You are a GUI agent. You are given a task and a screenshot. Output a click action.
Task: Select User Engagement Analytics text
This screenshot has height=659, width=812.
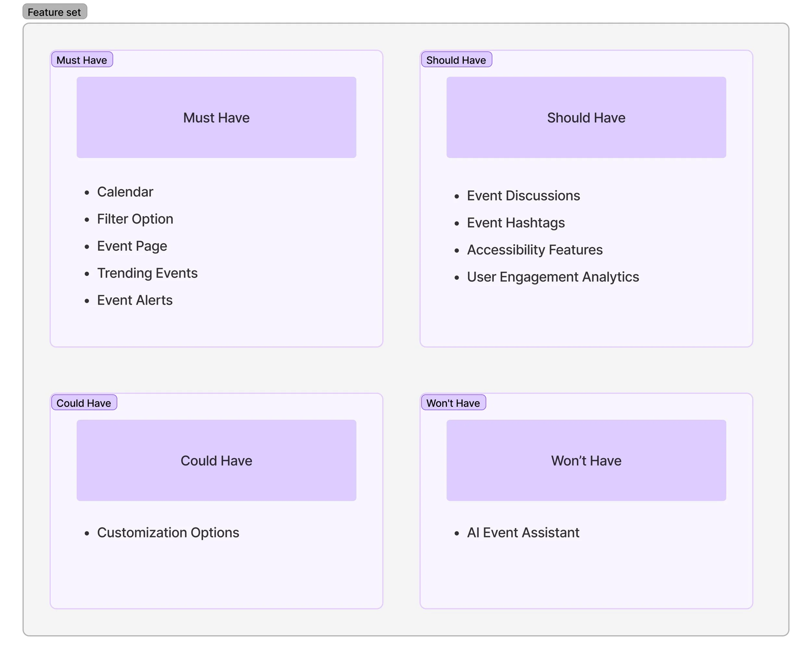(553, 277)
